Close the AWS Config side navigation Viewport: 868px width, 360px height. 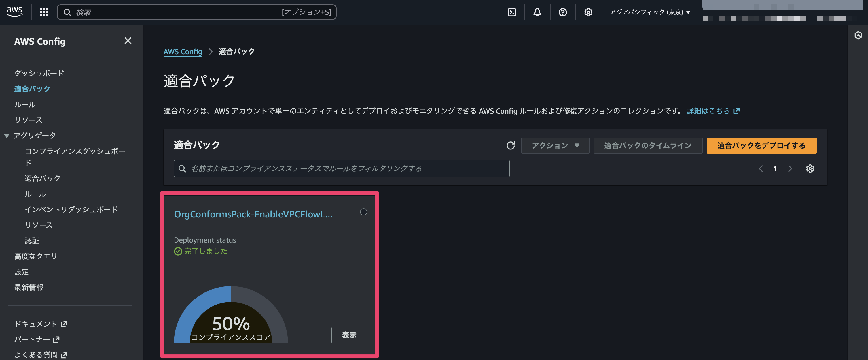point(128,40)
